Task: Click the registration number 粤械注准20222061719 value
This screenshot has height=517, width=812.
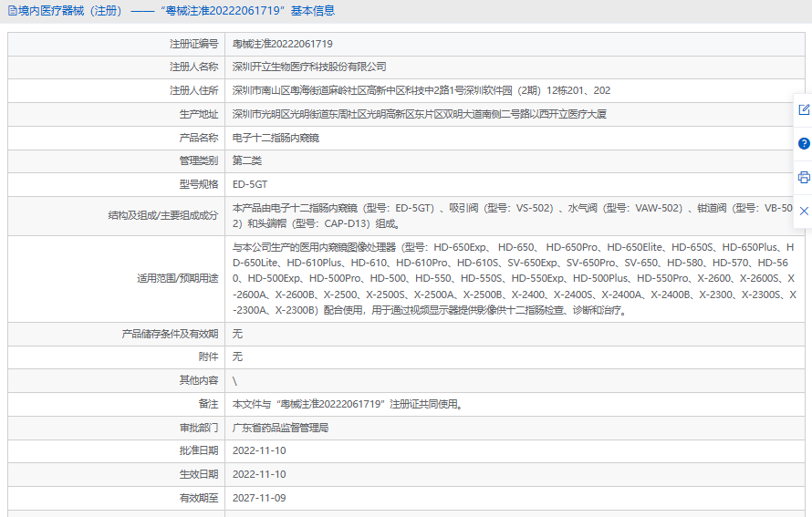Action: pos(282,44)
